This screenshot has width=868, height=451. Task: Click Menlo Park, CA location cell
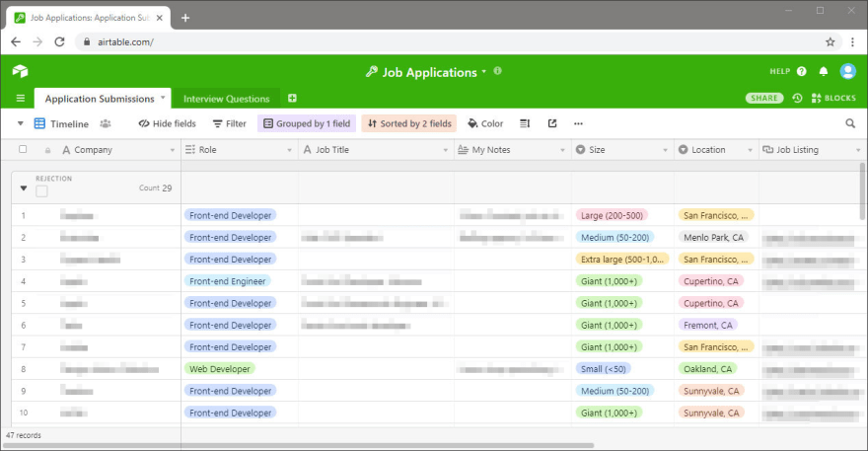point(713,238)
